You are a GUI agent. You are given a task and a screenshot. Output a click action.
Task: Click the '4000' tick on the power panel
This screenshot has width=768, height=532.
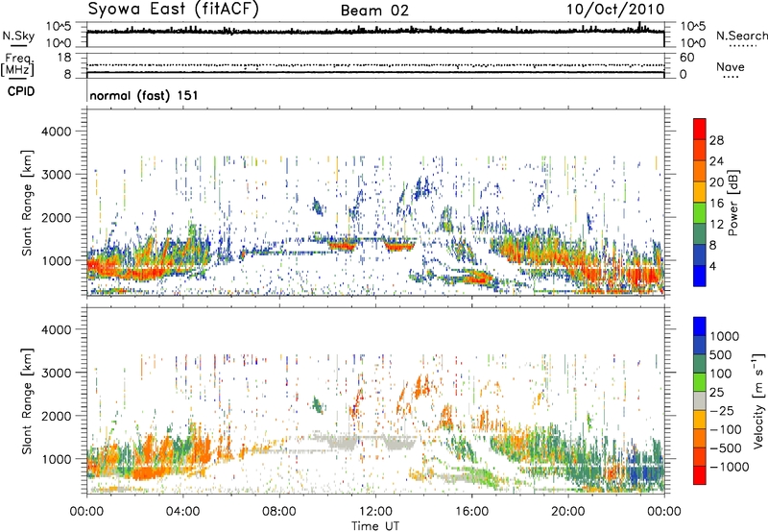tap(58, 132)
